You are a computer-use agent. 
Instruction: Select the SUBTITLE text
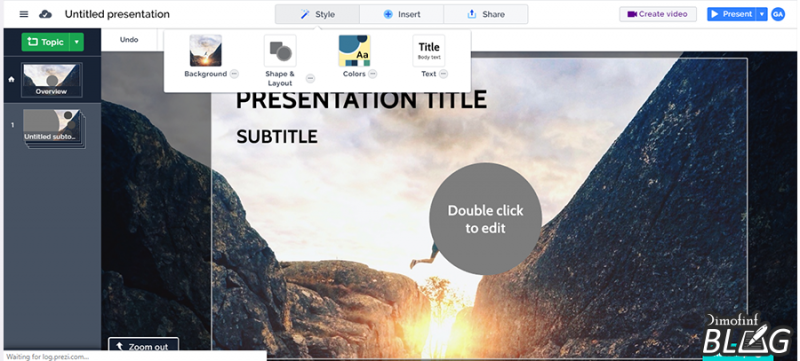coord(277,137)
